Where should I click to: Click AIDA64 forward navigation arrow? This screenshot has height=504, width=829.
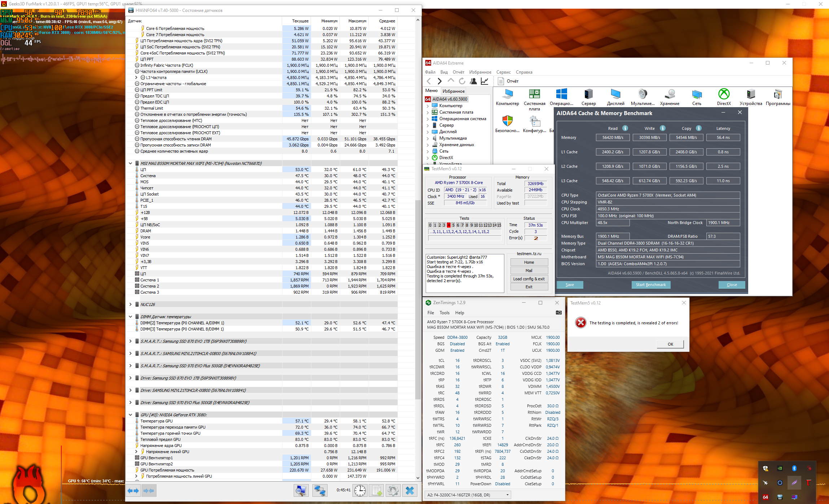[439, 81]
